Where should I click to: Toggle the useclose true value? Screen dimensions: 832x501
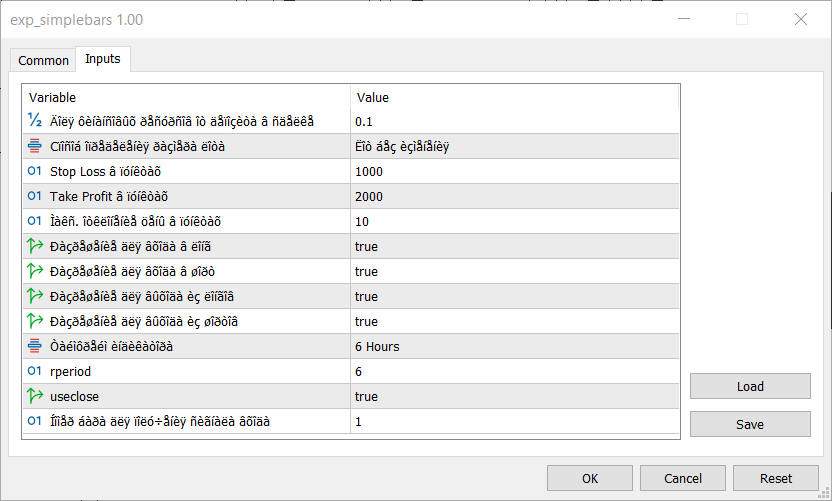(515, 396)
